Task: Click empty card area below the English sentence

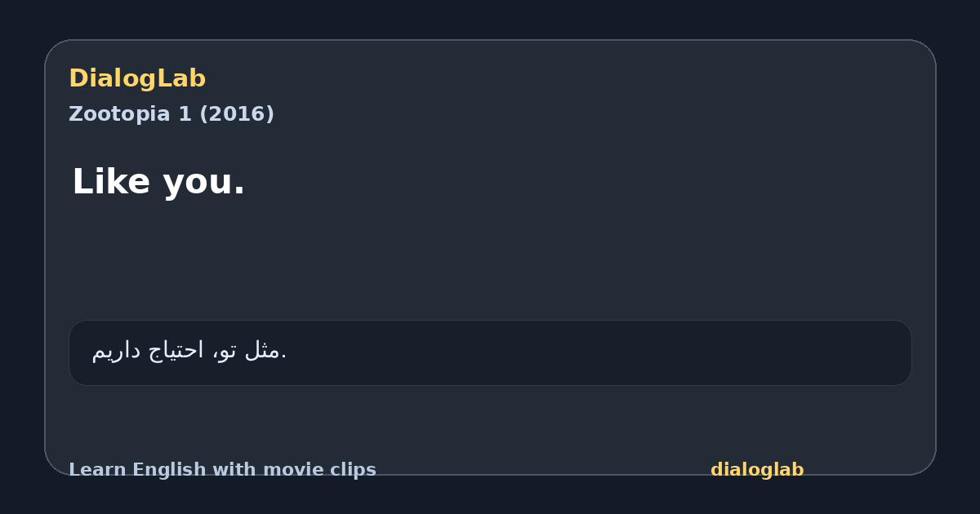Action: (490, 257)
